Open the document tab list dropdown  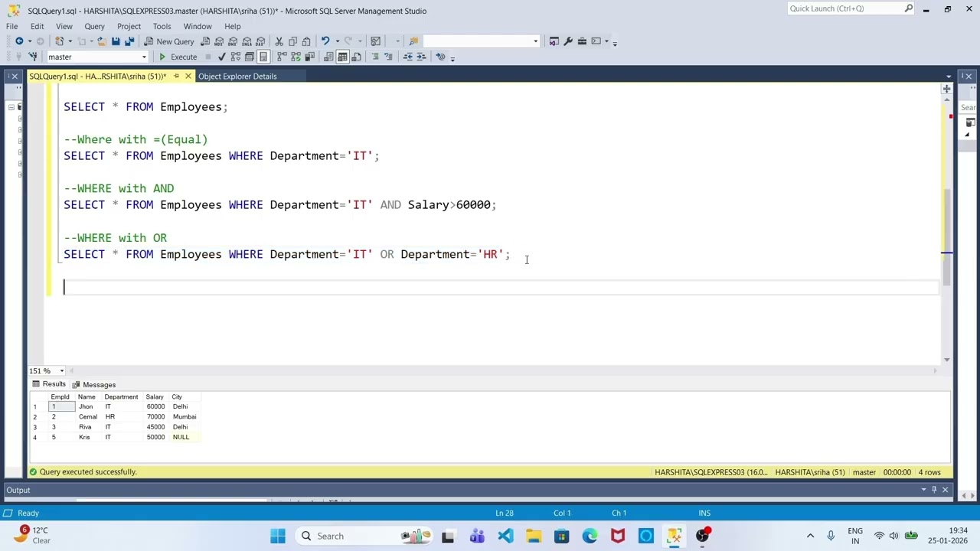pyautogui.click(x=949, y=77)
